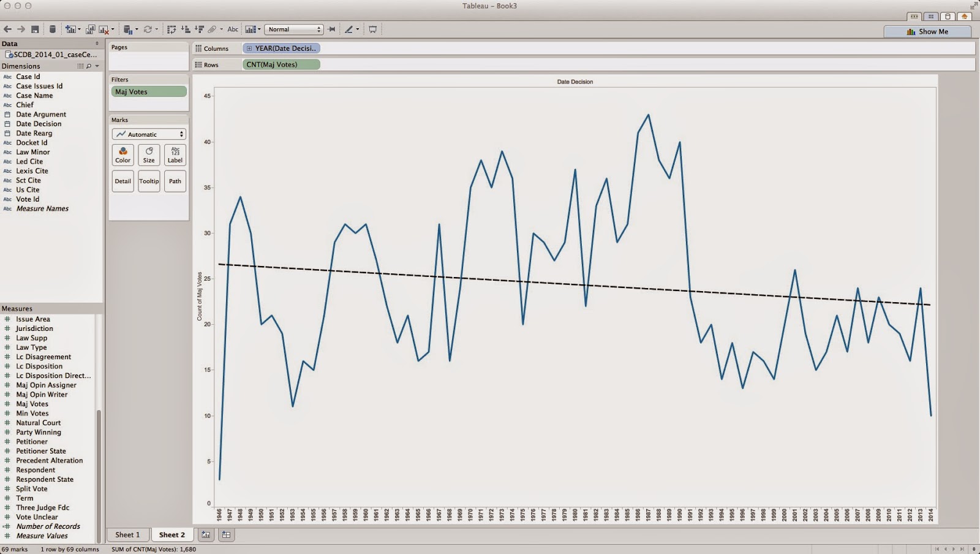
Task: Click the sort descending toolbar icon
Action: (x=199, y=29)
